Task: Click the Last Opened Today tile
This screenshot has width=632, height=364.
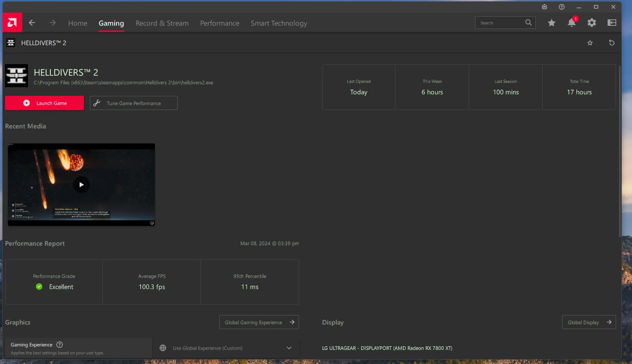Action: tap(359, 87)
